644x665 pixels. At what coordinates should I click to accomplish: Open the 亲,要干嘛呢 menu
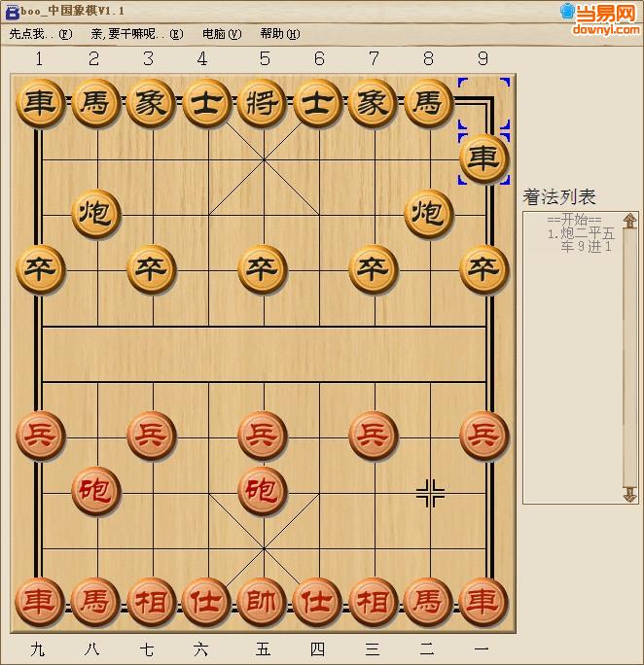tap(136, 34)
